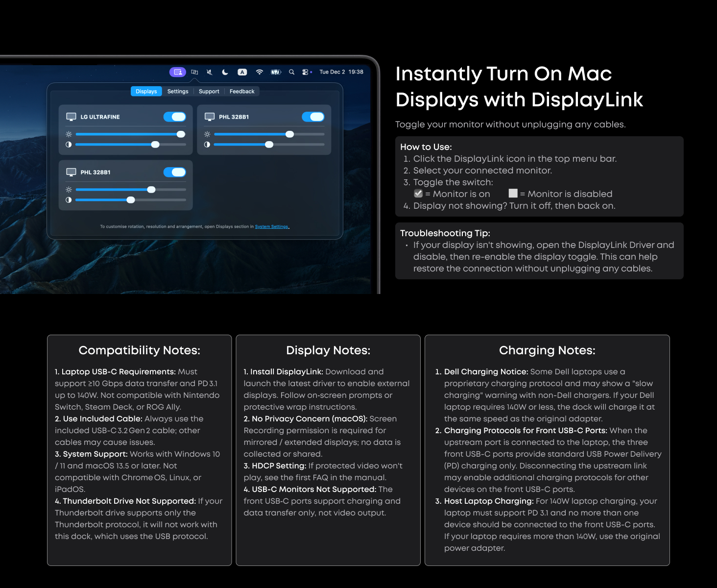
Task: Open the screen mirroring menu bar icon
Action: (194, 72)
